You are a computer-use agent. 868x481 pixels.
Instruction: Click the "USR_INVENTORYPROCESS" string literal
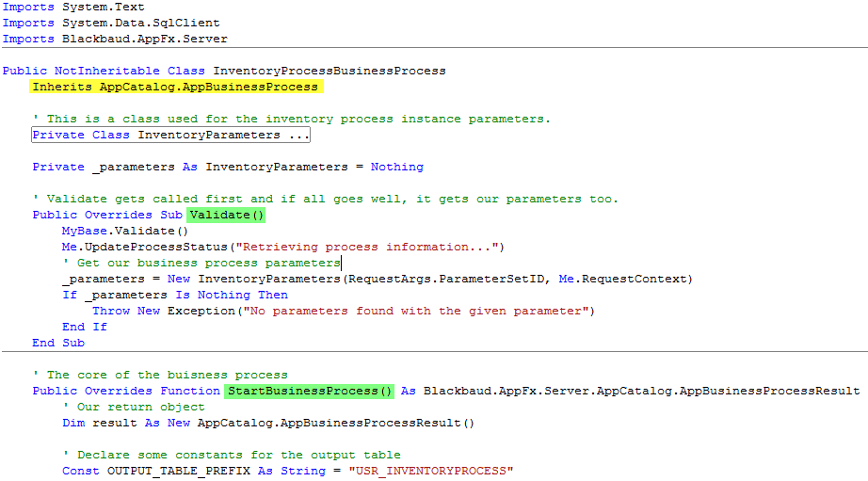point(430,471)
